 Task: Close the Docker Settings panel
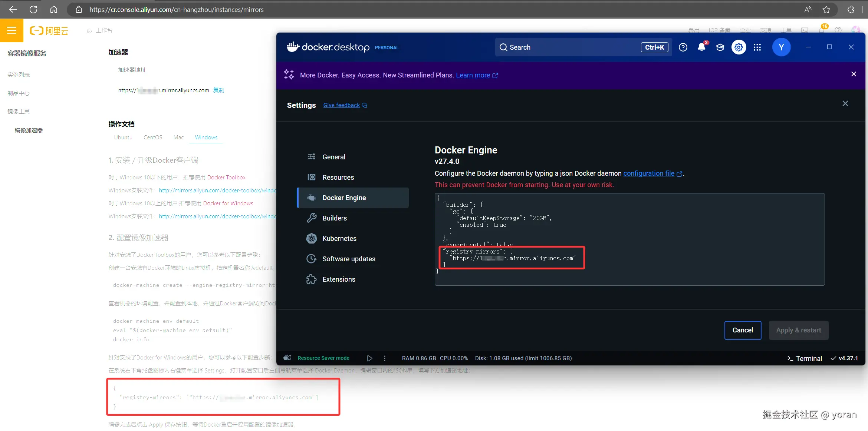(845, 103)
